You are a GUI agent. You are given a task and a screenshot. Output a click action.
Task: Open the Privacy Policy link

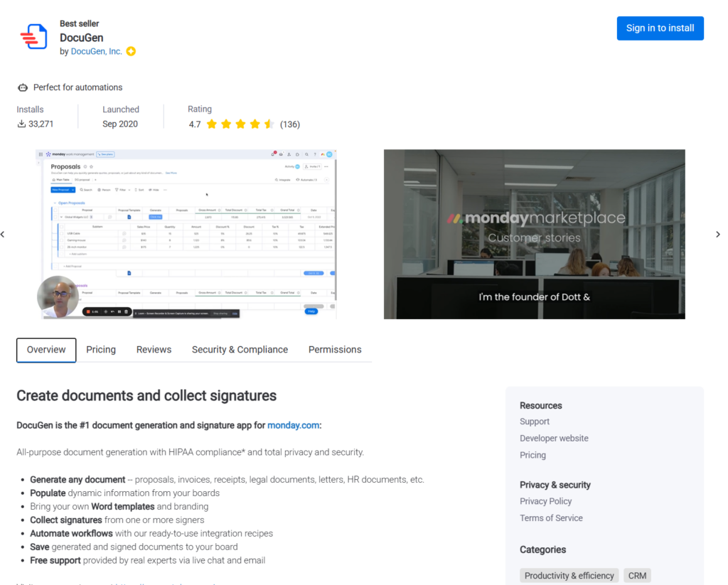(545, 501)
